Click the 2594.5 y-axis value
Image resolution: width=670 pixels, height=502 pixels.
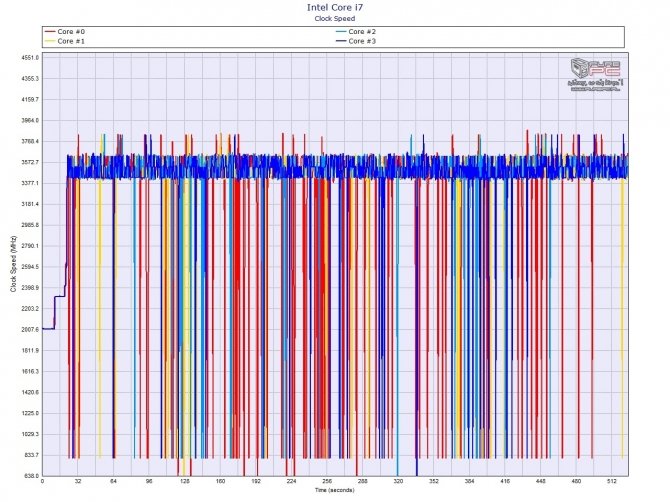30,267
